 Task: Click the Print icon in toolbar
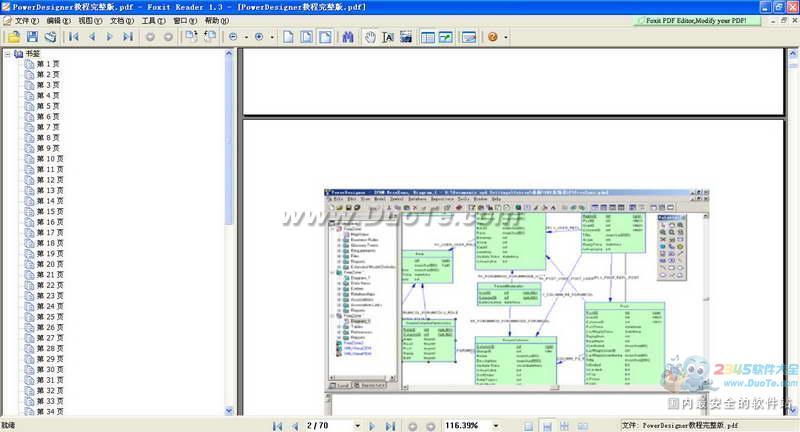[x=50, y=37]
